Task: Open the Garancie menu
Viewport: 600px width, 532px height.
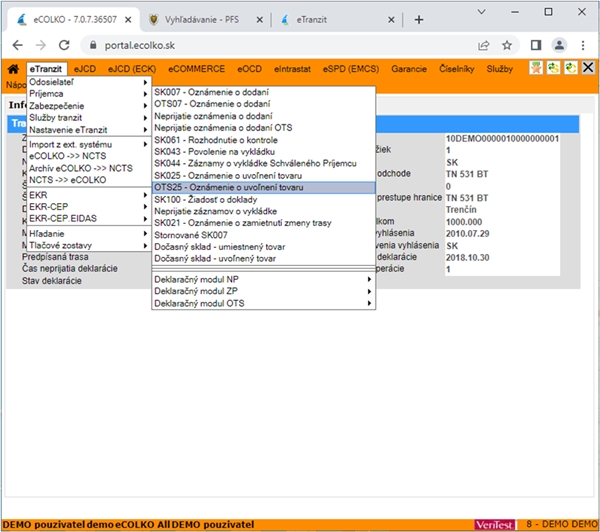Action: [409, 69]
